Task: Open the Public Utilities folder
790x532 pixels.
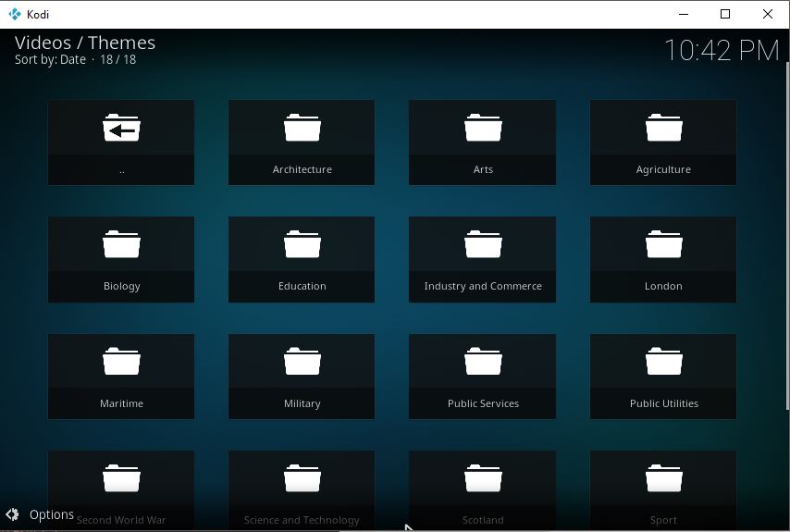Action: click(x=663, y=377)
